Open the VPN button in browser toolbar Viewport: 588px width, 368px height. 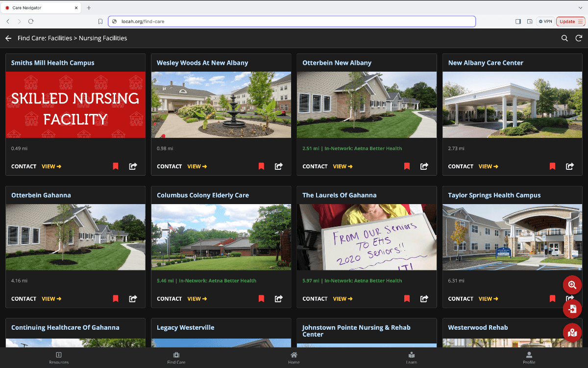click(x=545, y=22)
